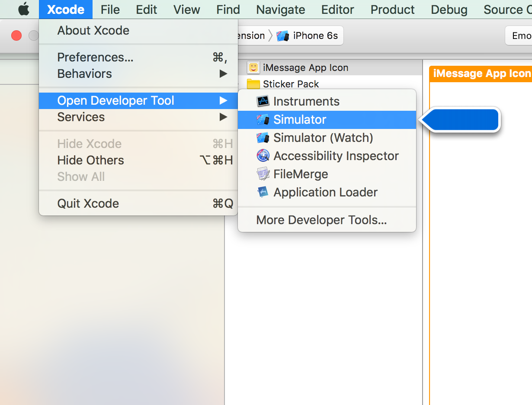Image resolution: width=532 pixels, height=405 pixels.
Task: Open the Navigate menu
Action: click(281, 9)
